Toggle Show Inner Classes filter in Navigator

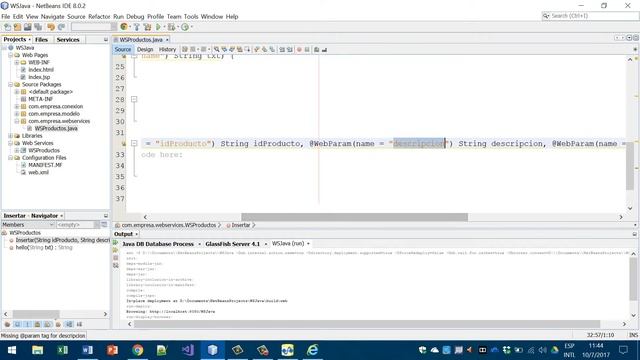tap(48, 324)
